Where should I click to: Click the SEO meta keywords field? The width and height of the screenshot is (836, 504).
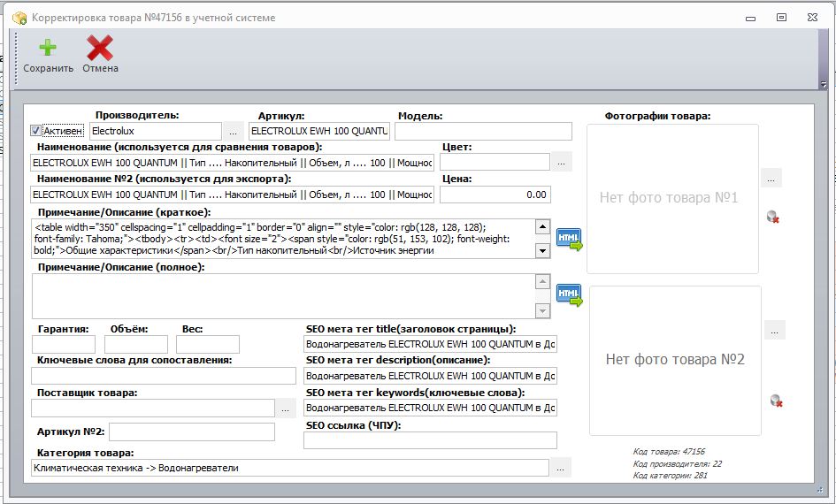coord(430,408)
